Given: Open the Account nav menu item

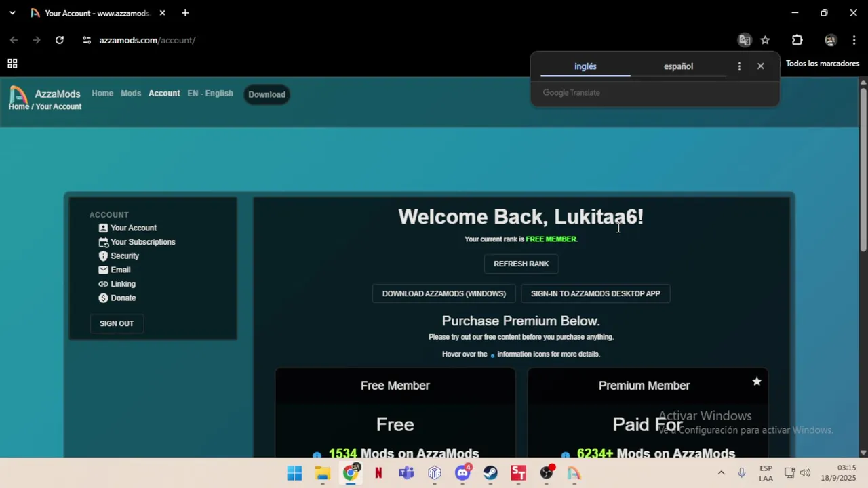Looking at the screenshot, I should pos(164,94).
